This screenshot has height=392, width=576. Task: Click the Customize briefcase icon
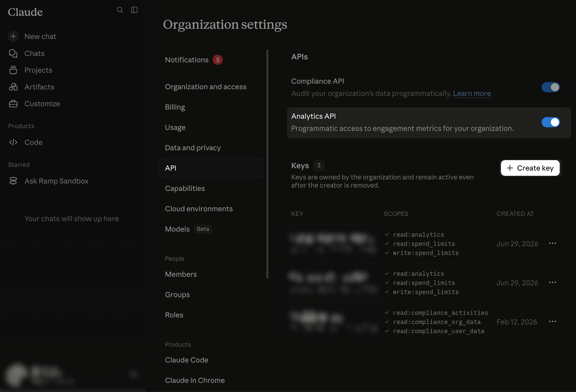click(13, 104)
